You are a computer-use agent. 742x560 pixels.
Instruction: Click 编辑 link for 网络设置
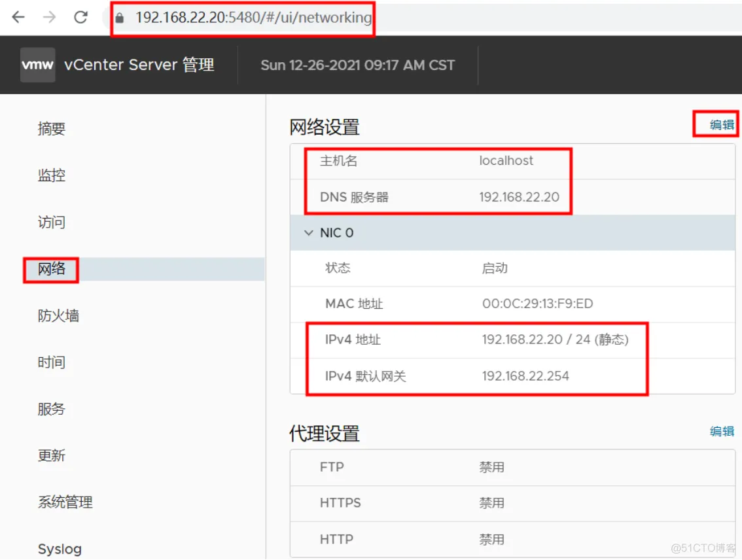[x=722, y=125]
